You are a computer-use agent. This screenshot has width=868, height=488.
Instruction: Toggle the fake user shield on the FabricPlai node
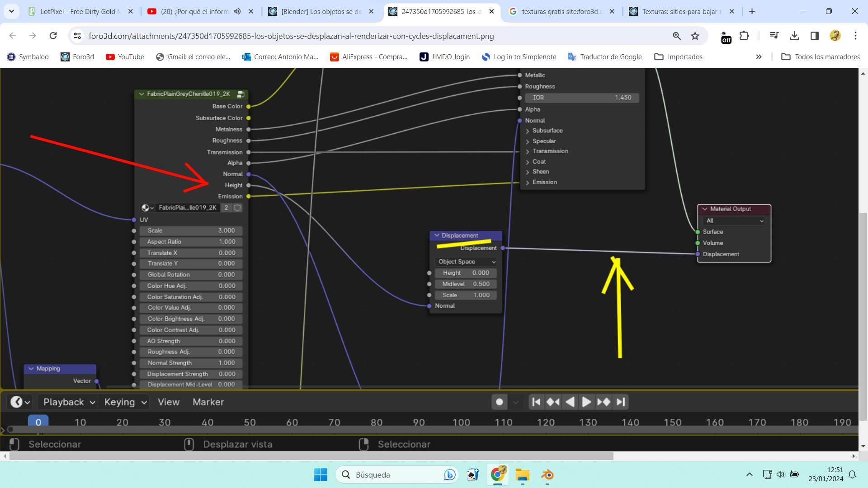click(237, 208)
